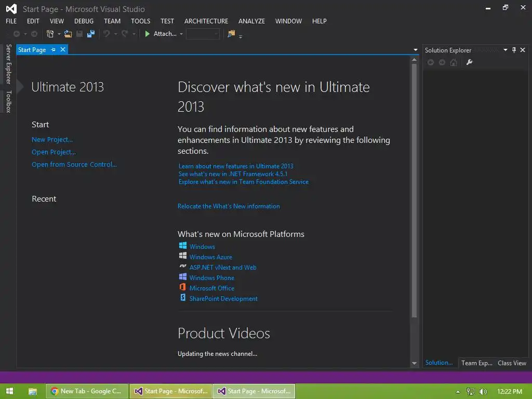
Task: Click the Solution Explorer Properties wrench icon
Action: (470, 62)
